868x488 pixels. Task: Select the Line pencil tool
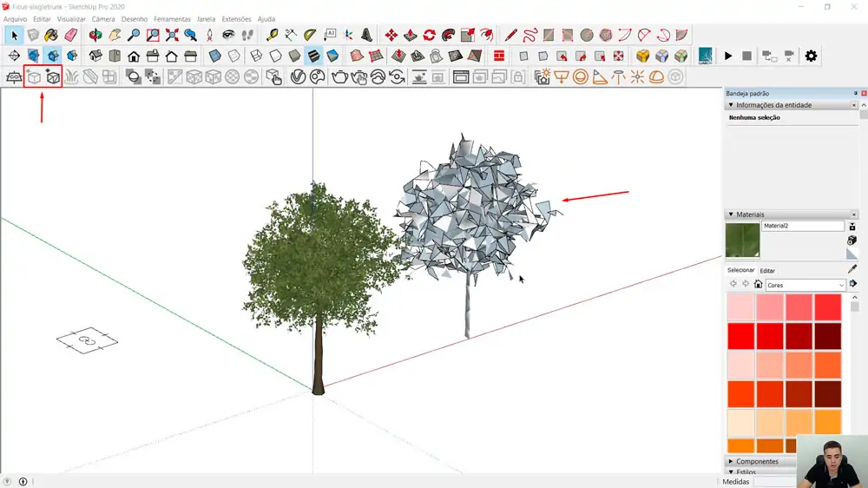pos(510,35)
